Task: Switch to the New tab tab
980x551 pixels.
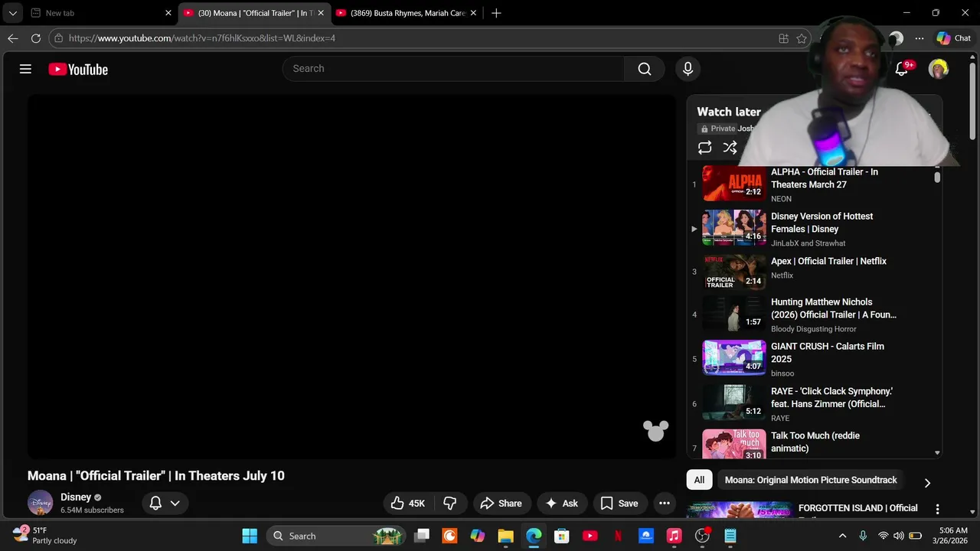Action: click(100, 13)
